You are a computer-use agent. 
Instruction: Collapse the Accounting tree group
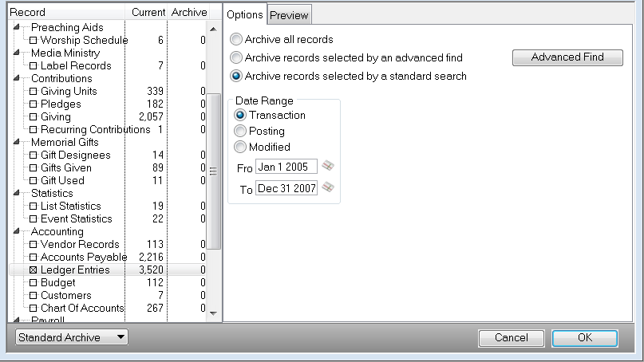17,232
